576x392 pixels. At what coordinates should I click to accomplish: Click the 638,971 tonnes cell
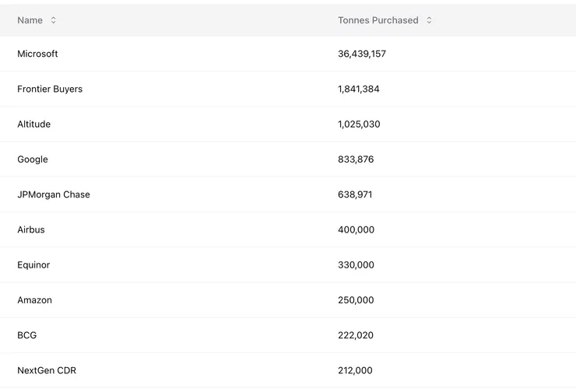pyautogui.click(x=355, y=194)
